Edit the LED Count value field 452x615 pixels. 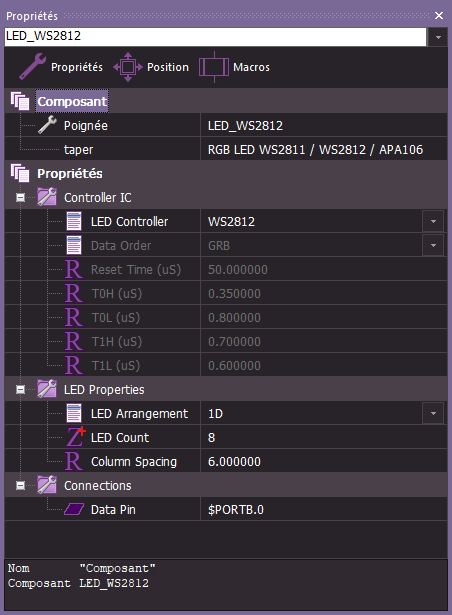324,437
